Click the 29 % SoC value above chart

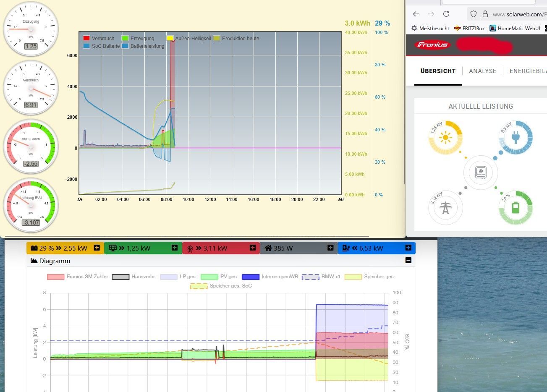coord(382,24)
